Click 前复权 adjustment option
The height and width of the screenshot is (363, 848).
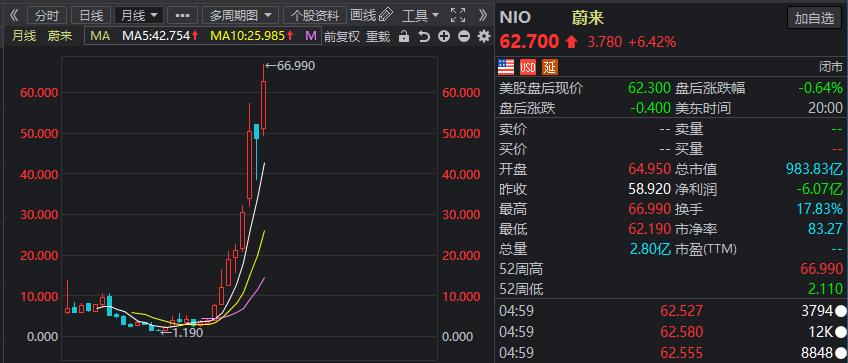(x=342, y=36)
